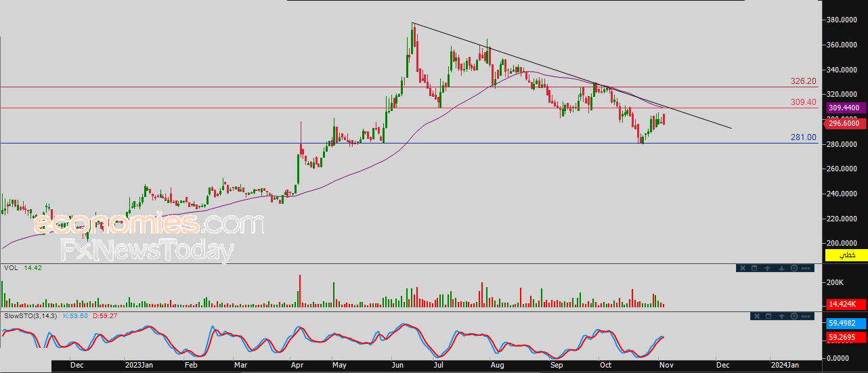Click the red 296.6000 price tag

(846, 123)
